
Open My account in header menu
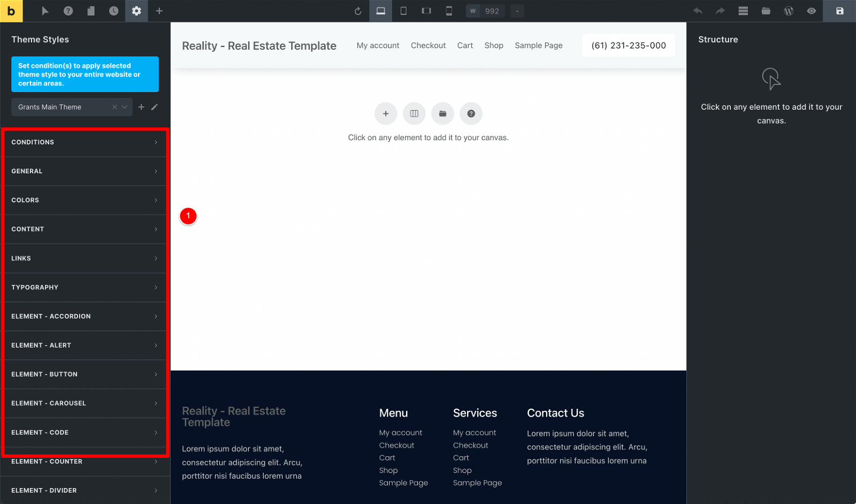tap(378, 45)
